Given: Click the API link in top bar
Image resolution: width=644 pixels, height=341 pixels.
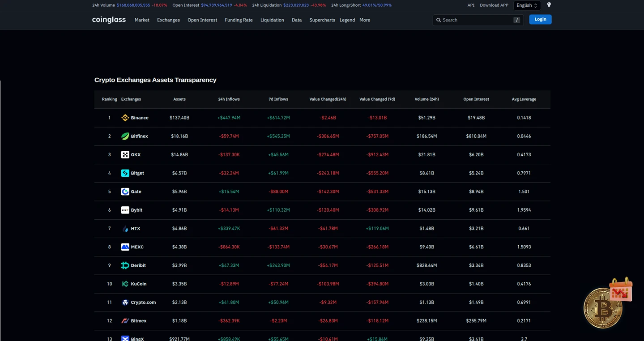Looking at the screenshot, I should pyautogui.click(x=471, y=5).
